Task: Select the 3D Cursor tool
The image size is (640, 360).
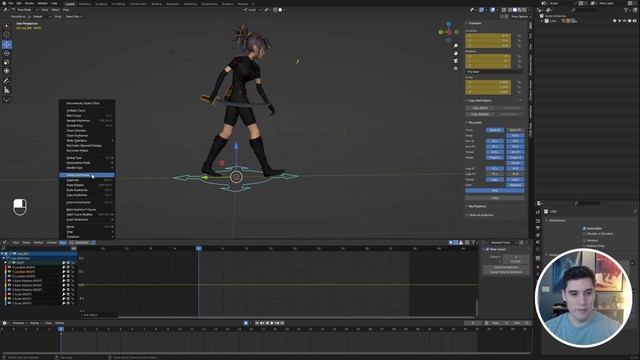Action: tap(7, 35)
